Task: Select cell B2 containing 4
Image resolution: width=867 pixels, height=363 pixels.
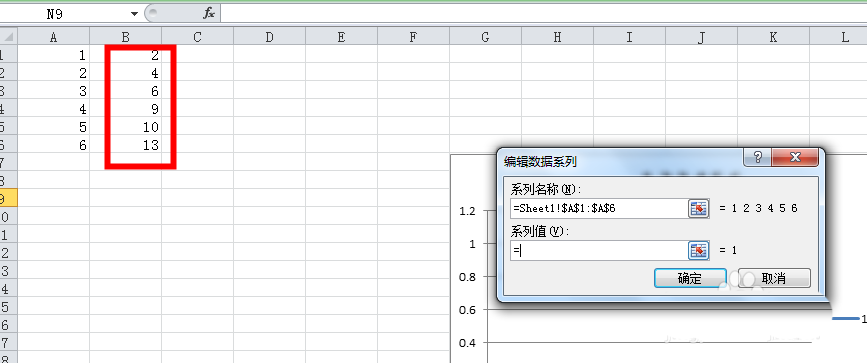Action: click(x=126, y=72)
